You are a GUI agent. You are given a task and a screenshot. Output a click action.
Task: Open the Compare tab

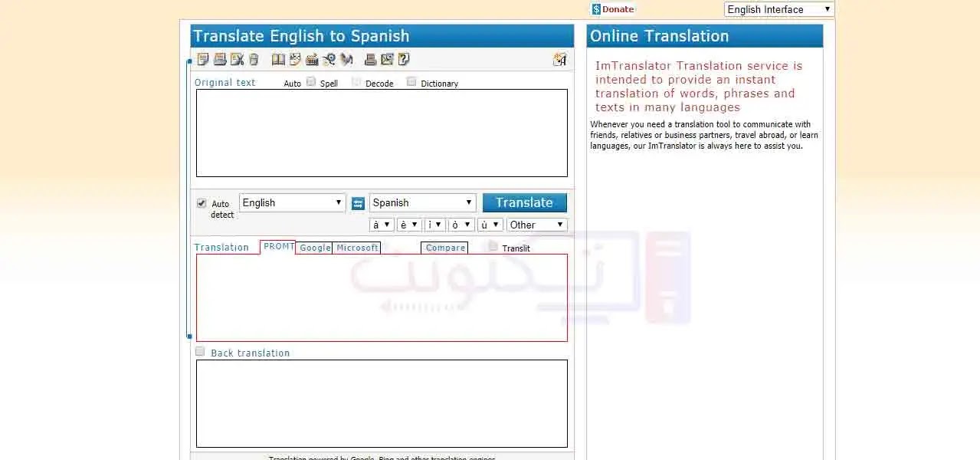point(444,248)
